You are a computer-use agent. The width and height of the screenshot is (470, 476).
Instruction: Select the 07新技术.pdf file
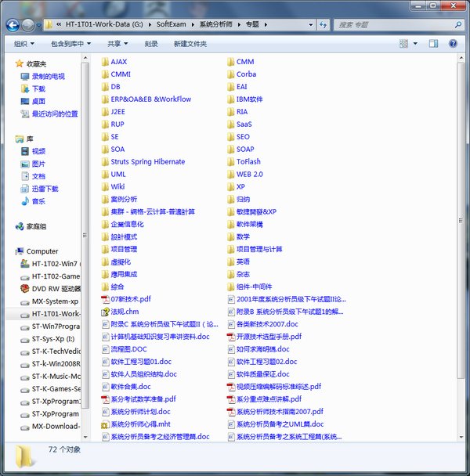126,299
